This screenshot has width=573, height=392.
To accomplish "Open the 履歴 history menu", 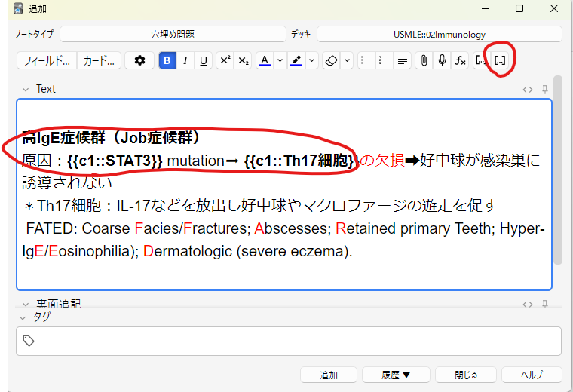I will coord(396,375).
